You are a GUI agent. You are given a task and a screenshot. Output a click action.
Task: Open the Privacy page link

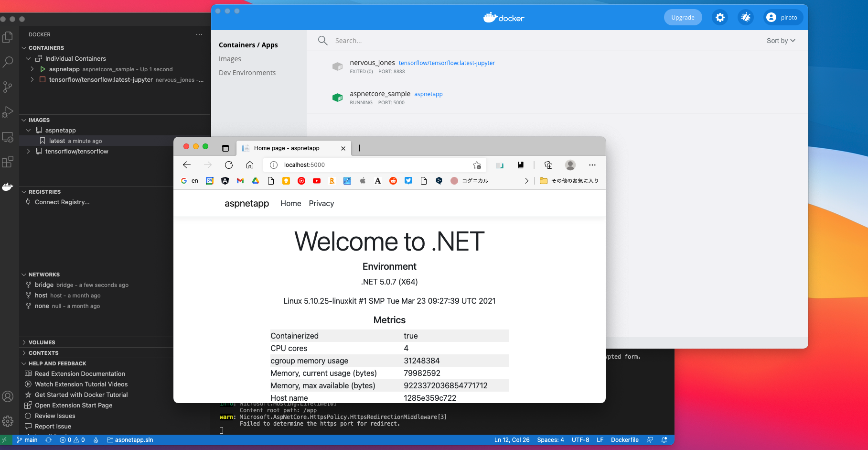[x=321, y=204]
